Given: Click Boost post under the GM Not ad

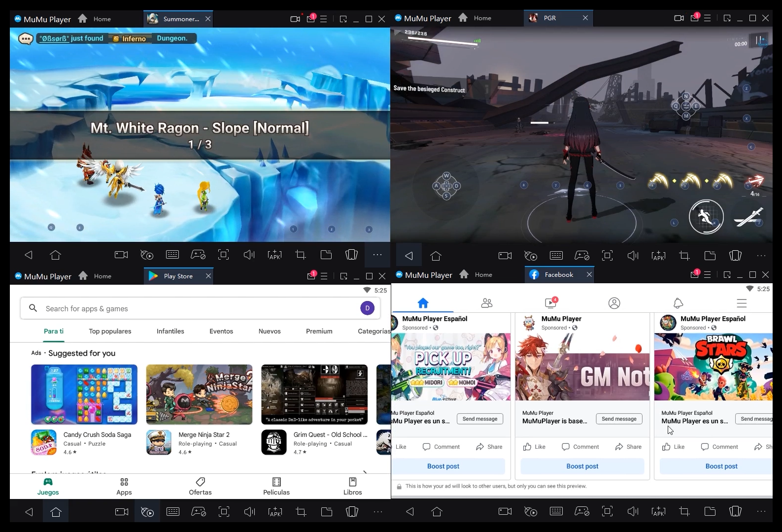Looking at the screenshot, I should click(582, 466).
